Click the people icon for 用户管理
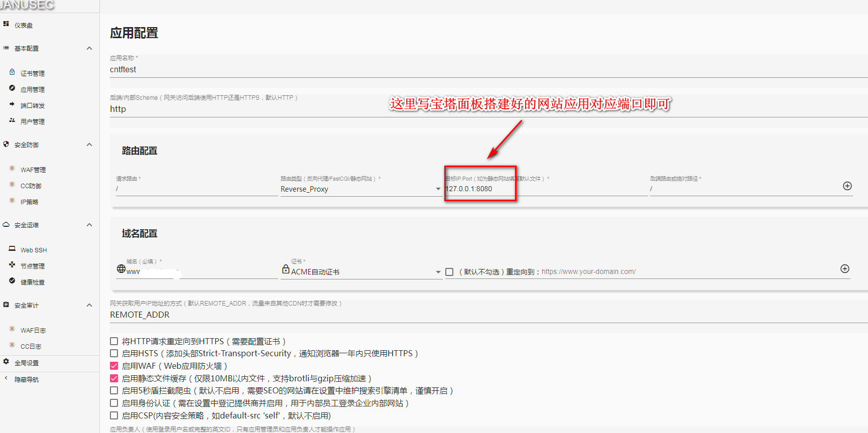This screenshot has width=868, height=433. pos(12,120)
